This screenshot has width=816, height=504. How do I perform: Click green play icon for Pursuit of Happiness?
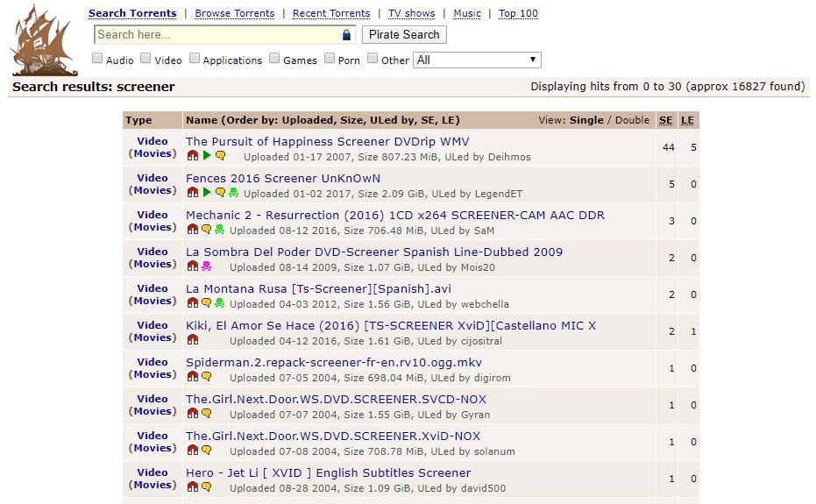click(207, 155)
